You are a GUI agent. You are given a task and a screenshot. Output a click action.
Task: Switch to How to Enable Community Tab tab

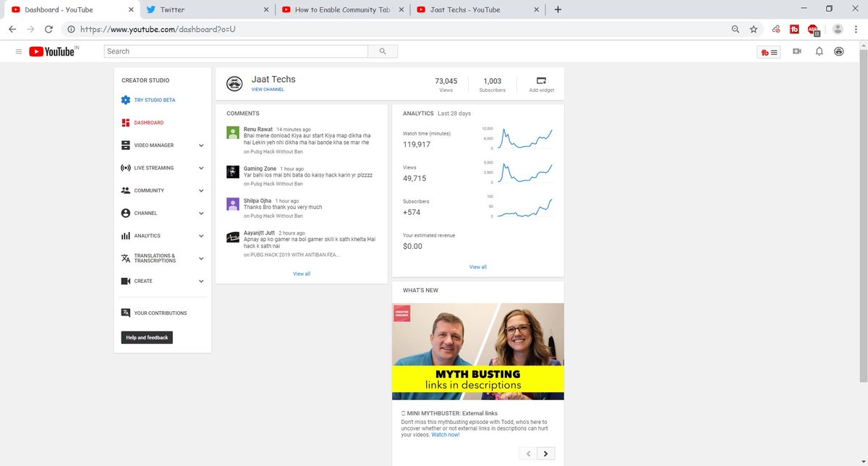tap(342, 9)
